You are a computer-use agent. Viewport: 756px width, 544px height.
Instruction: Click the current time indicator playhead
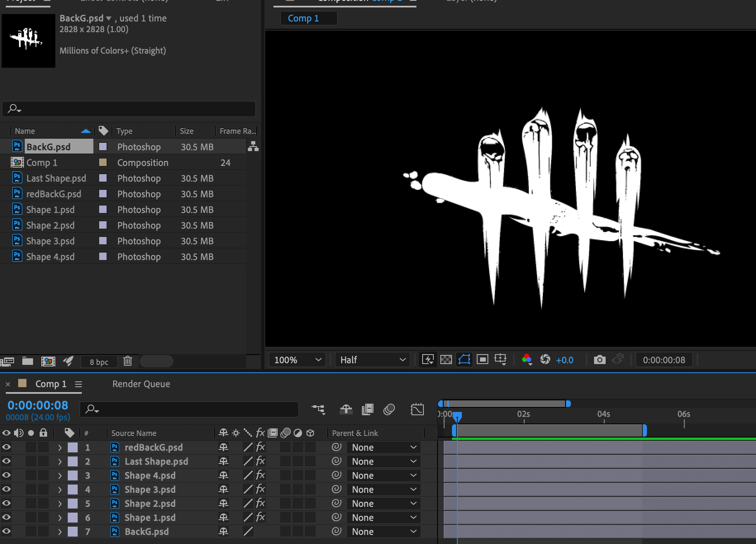tap(457, 416)
